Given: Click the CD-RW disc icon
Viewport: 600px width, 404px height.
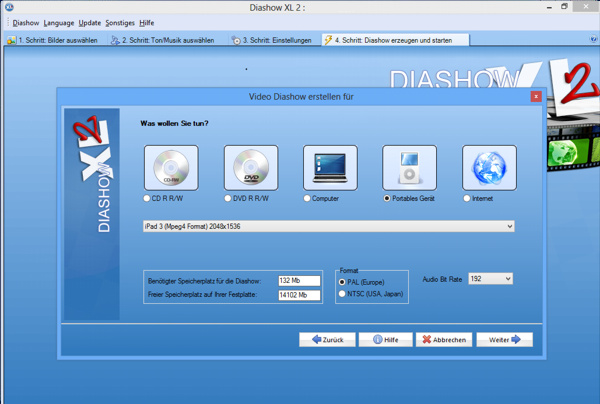Looking at the screenshot, I should click(171, 168).
